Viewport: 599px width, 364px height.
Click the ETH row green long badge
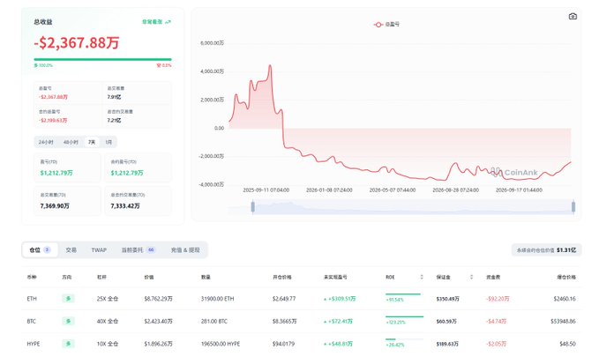point(69,299)
